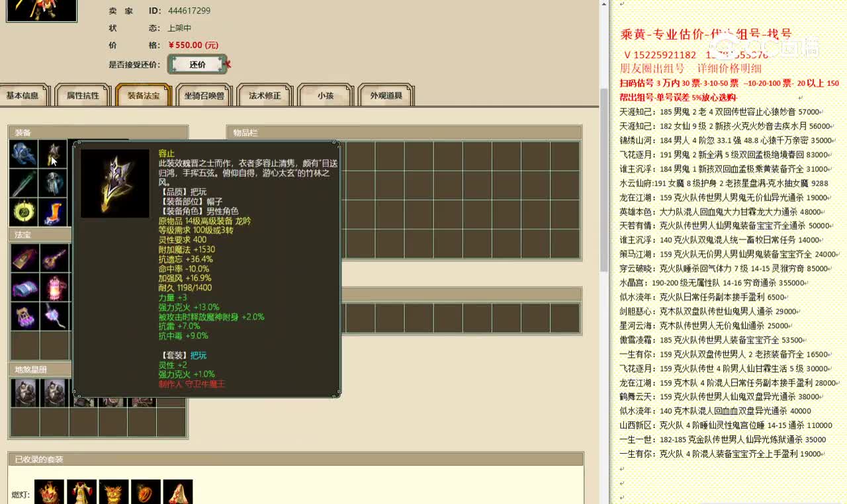Click listing 鹤舞云天 159 克火队 38000
This screenshot has width=847, height=504.
click(x=722, y=397)
